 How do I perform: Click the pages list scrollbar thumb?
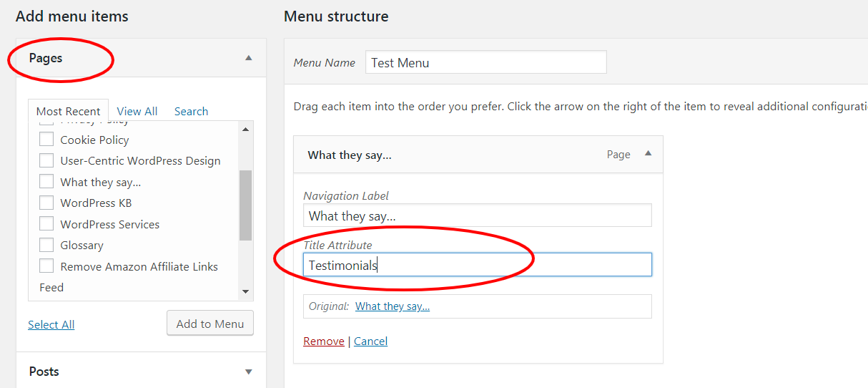pyautogui.click(x=245, y=205)
